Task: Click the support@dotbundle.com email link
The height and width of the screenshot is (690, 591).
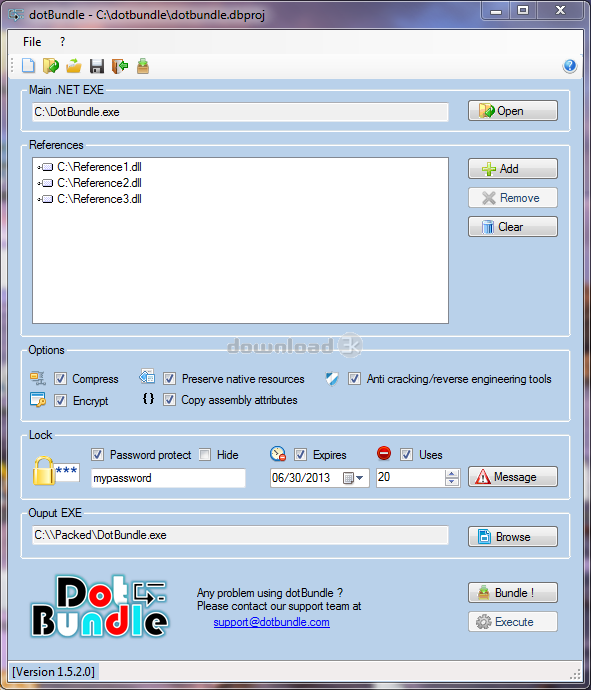Action: (272, 622)
